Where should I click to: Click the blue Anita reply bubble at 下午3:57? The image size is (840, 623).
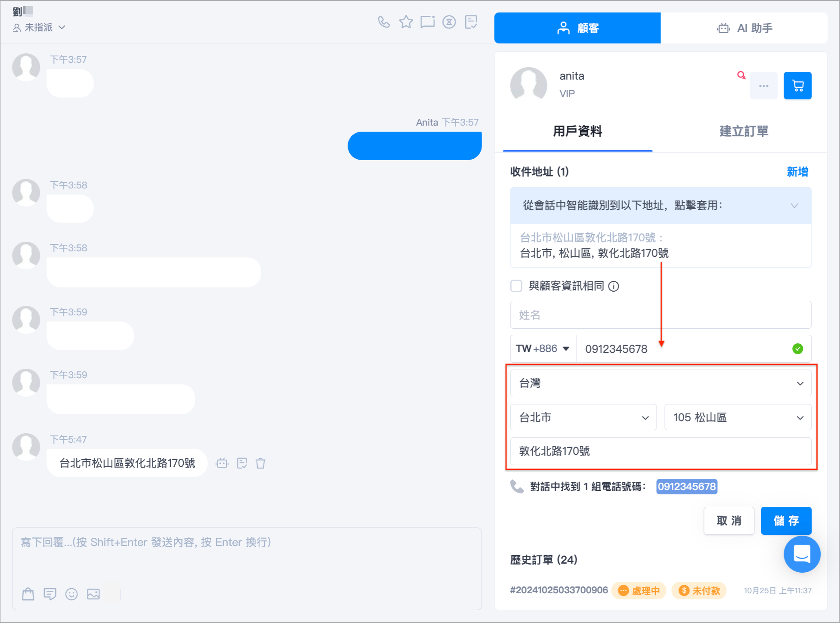tap(414, 146)
